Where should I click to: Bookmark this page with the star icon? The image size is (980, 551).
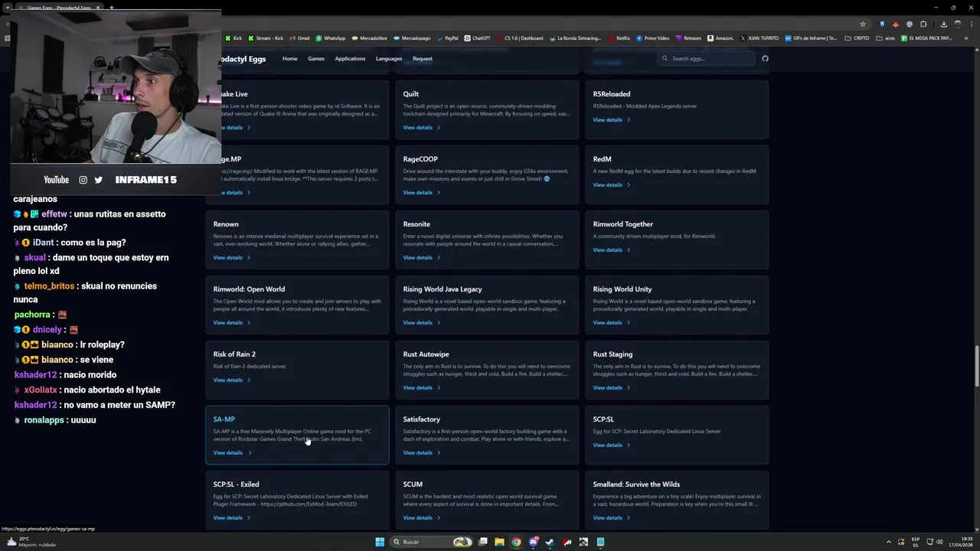[863, 24]
